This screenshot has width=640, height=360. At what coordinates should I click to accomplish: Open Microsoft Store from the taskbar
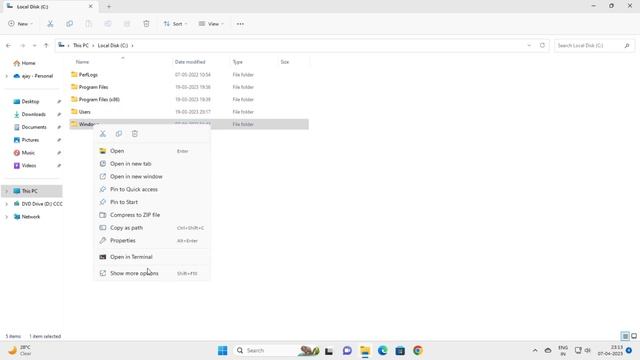coord(400,351)
